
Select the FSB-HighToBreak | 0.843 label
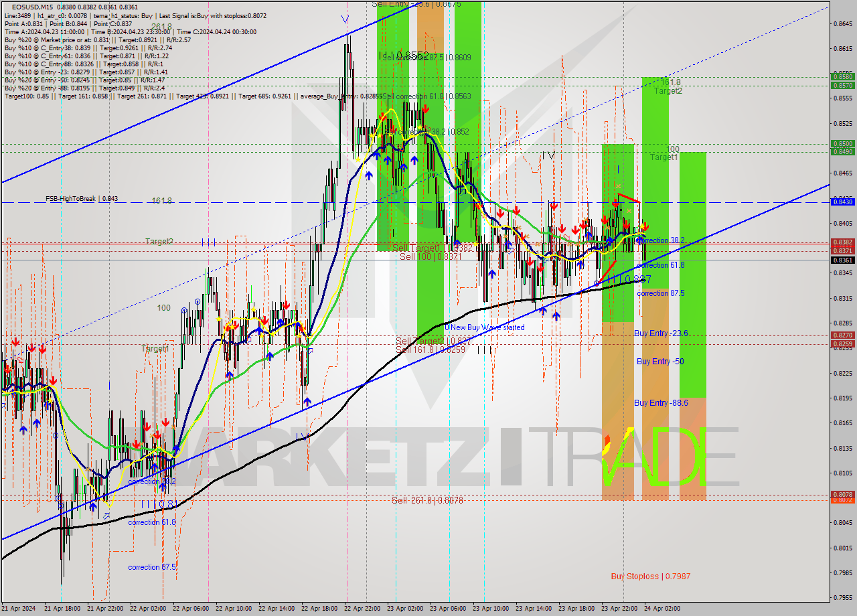tap(82, 199)
